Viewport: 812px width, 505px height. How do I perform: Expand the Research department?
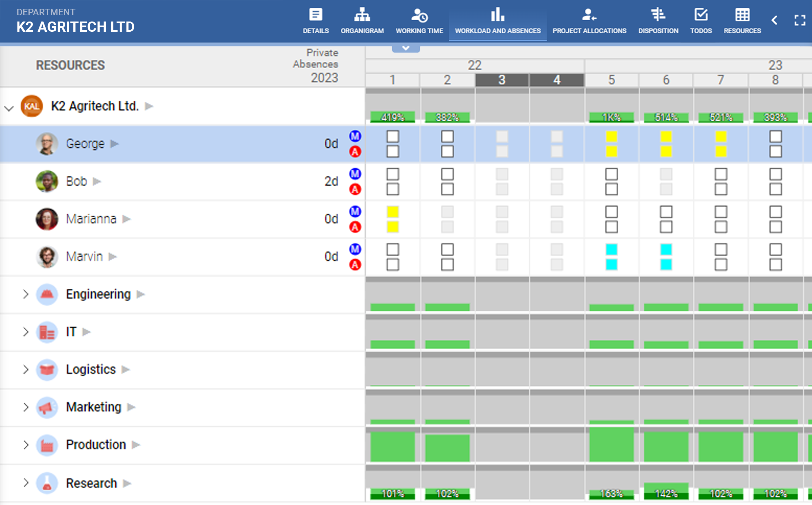pyautogui.click(x=26, y=483)
